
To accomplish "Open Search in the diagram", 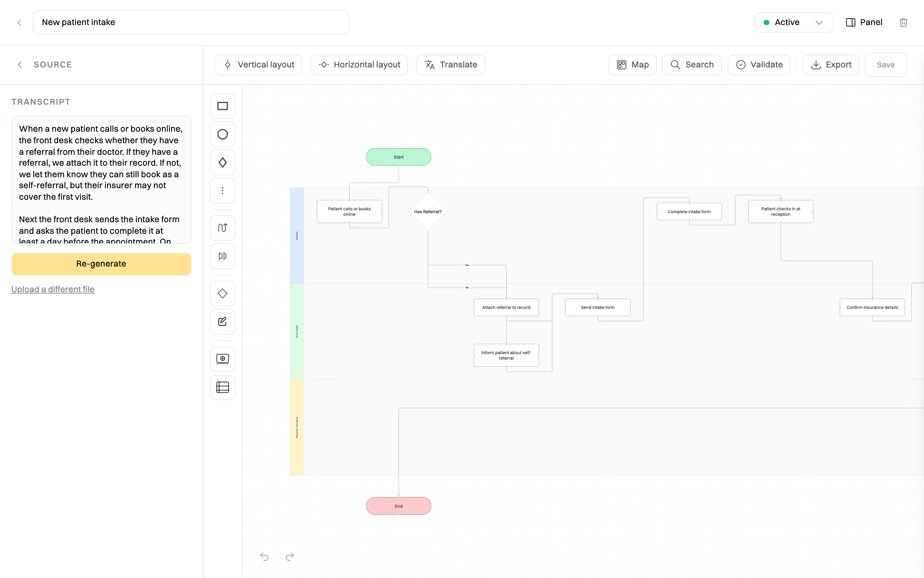I will pos(692,65).
